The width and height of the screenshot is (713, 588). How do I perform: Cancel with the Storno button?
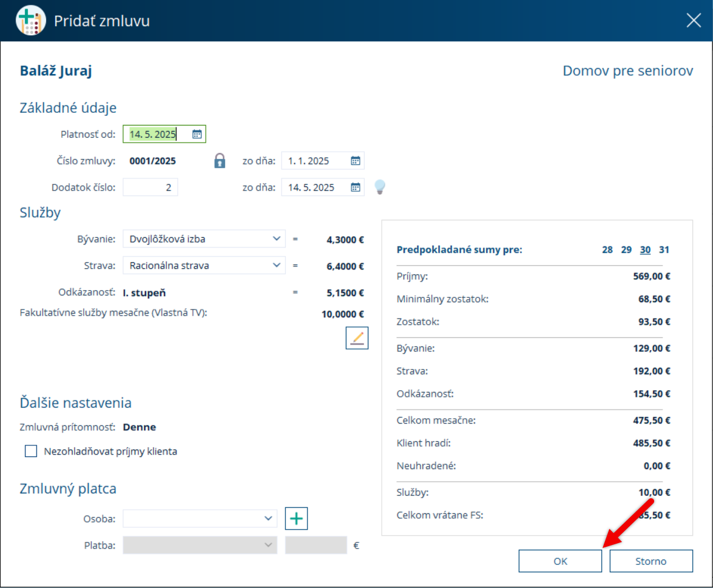[651, 561]
